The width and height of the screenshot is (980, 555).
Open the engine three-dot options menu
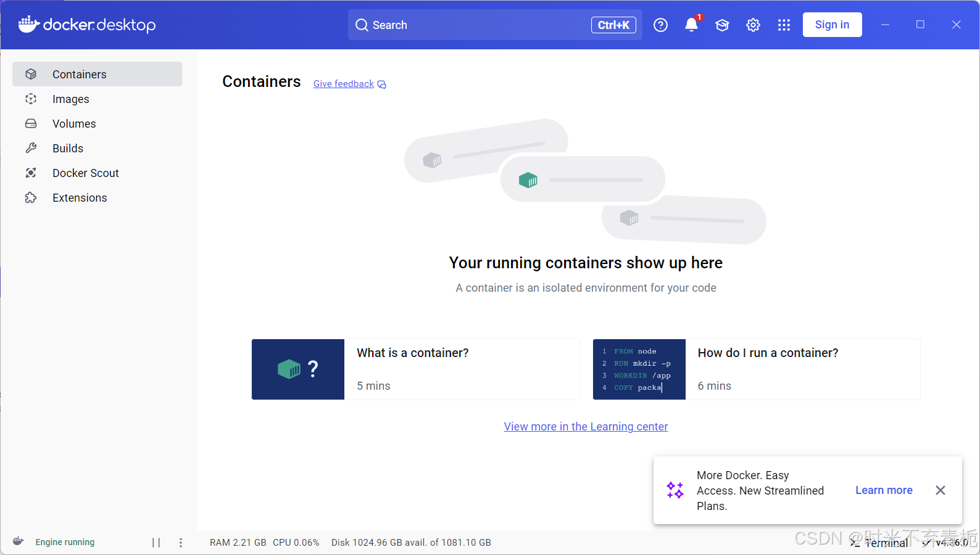[181, 543]
